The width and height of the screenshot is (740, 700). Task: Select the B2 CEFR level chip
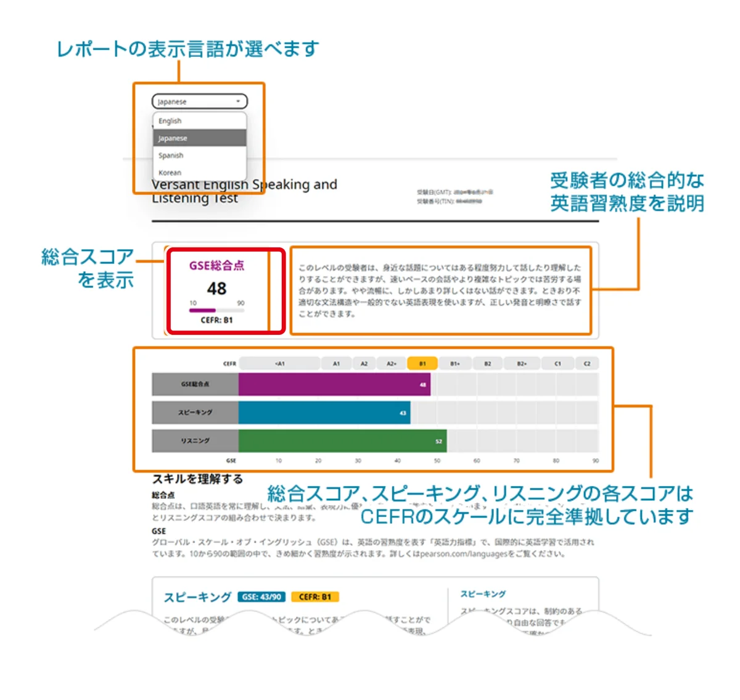(487, 364)
